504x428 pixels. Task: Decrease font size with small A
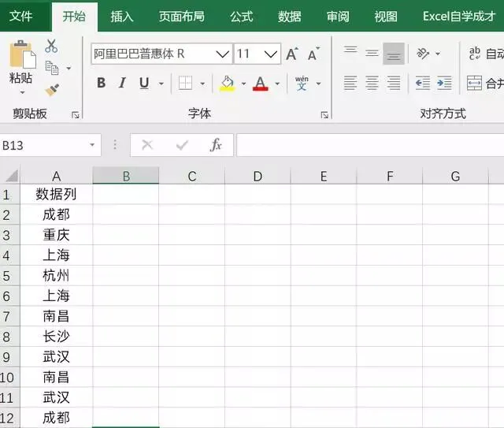(313, 54)
